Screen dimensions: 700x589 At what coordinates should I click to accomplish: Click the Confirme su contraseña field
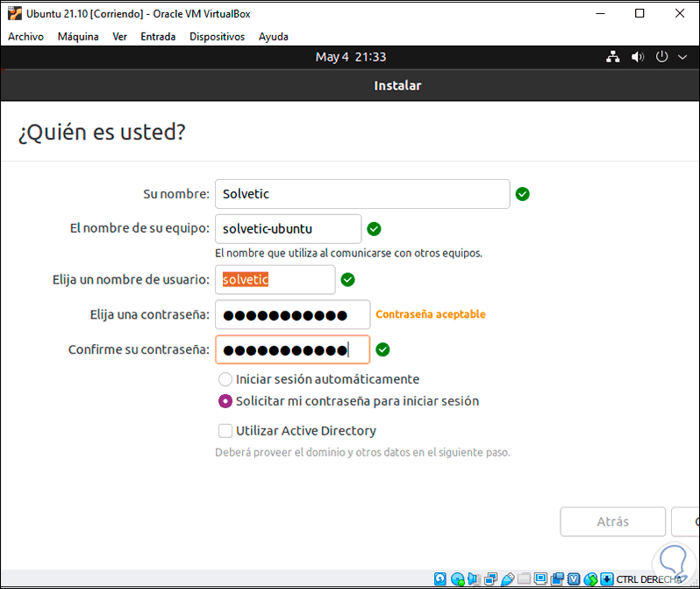coord(293,349)
